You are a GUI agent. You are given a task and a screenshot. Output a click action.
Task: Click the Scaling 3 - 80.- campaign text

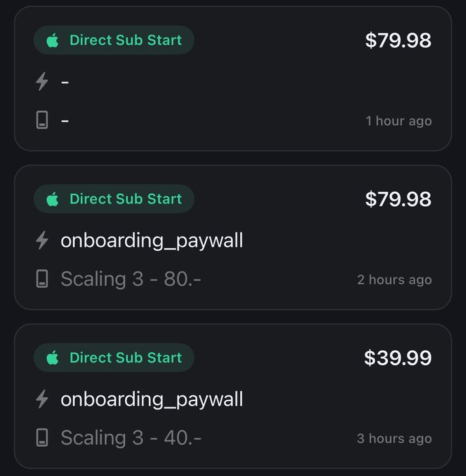tap(131, 279)
